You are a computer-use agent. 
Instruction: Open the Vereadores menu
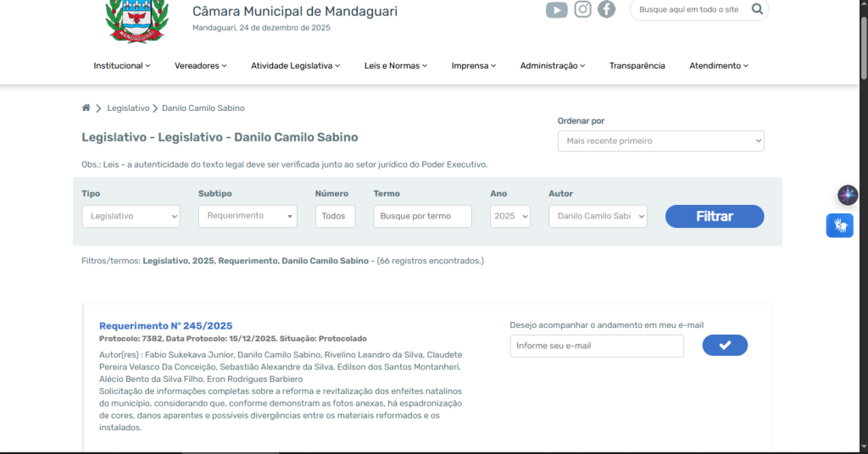[201, 66]
